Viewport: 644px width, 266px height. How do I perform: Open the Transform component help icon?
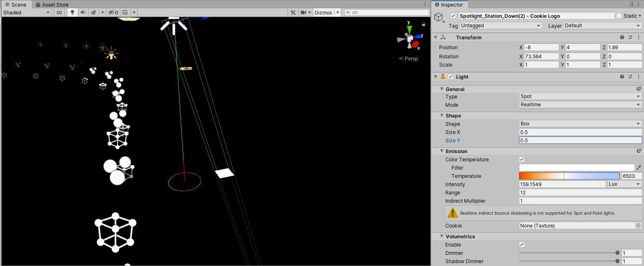click(622, 37)
